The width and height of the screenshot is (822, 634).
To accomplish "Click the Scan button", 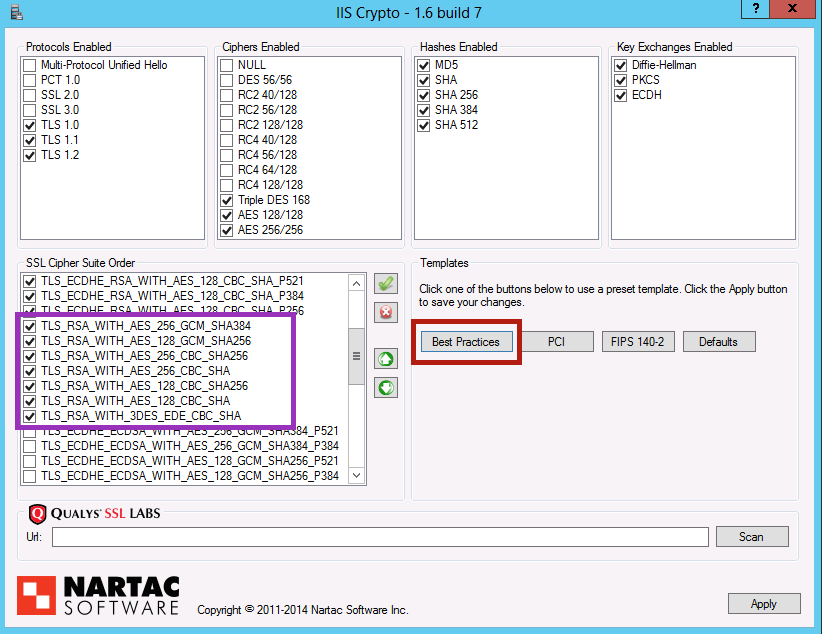I will (752, 537).
